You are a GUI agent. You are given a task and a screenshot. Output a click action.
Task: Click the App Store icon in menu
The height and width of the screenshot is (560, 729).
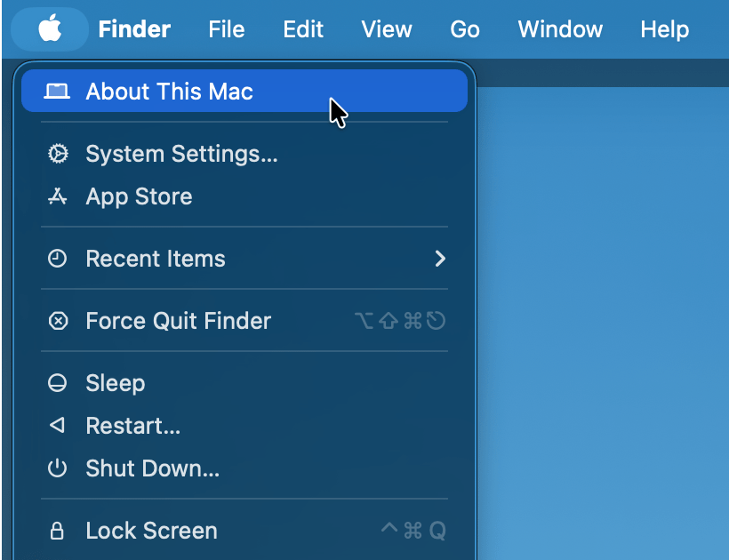pyautogui.click(x=57, y=196)
